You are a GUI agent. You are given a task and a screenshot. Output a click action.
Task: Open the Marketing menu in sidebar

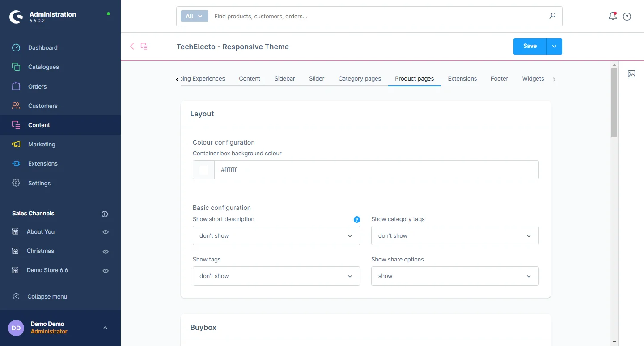click(42, 144)
